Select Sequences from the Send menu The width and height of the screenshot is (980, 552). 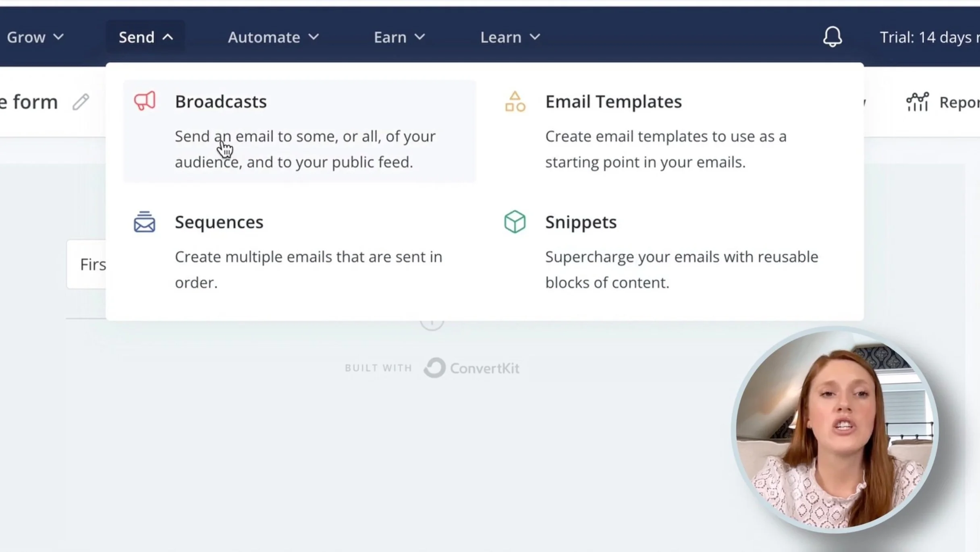pos(219,222)
